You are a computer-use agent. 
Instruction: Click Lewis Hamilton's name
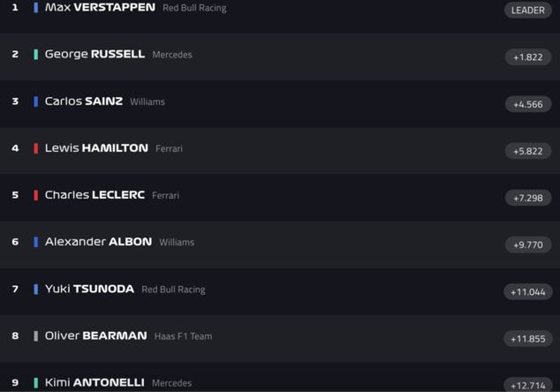96,148
